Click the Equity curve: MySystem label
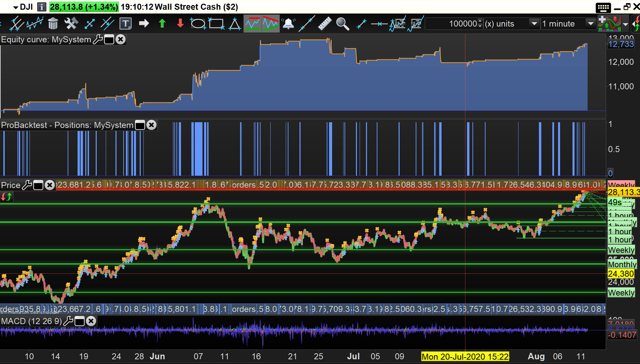 click(x=46, y=40)
